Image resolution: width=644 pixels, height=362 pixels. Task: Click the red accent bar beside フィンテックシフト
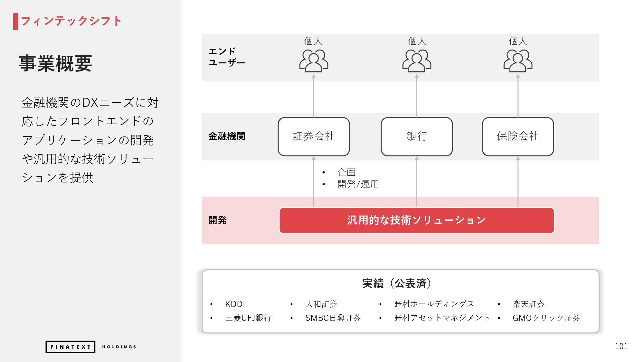click(x=15, y=22)
